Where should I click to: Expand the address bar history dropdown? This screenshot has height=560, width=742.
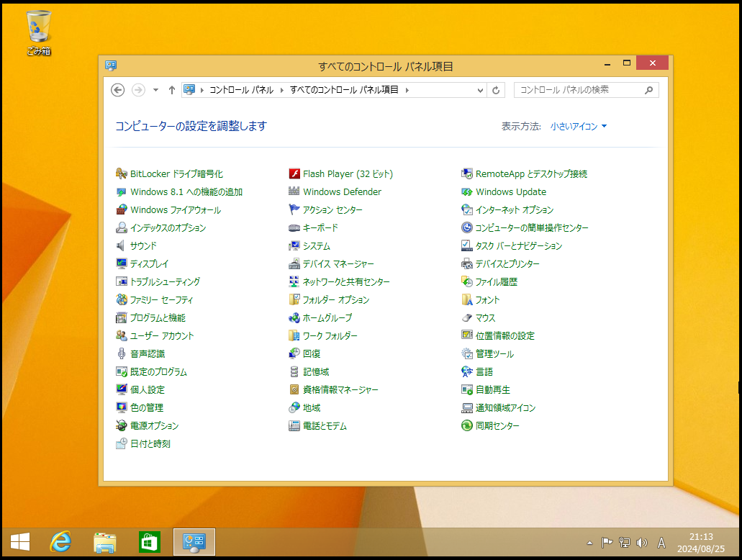[480, 90]
